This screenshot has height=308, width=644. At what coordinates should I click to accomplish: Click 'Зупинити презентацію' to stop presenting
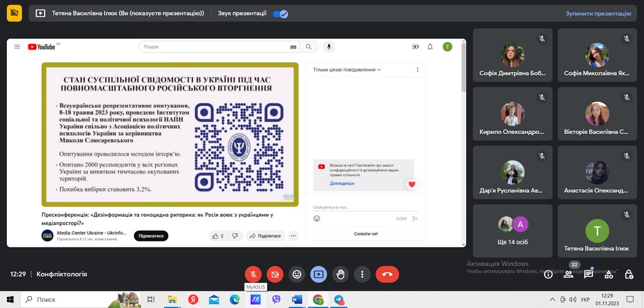pos(597,13)
